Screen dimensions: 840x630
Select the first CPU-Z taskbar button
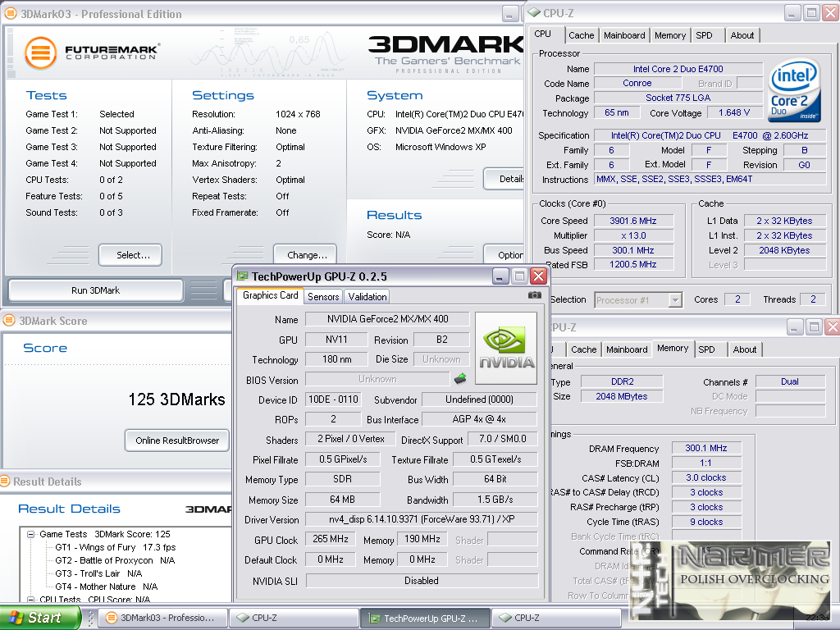(293, 618)
